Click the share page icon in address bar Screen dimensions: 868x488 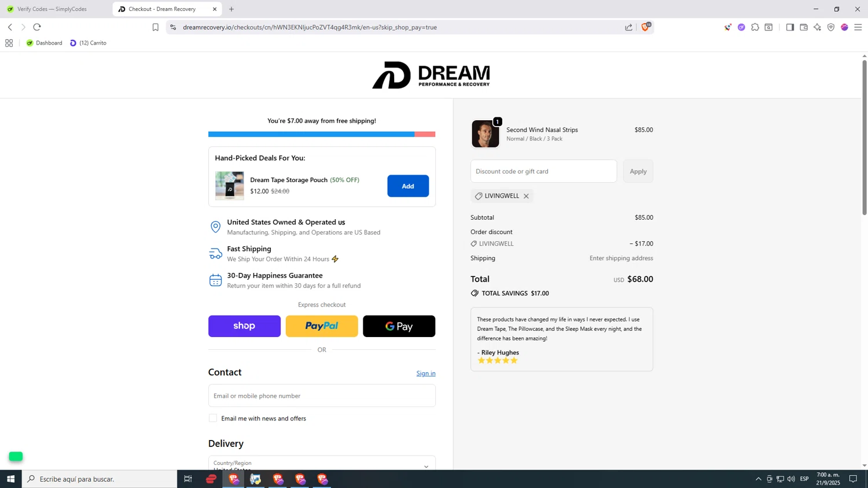[x=628, y=27]
